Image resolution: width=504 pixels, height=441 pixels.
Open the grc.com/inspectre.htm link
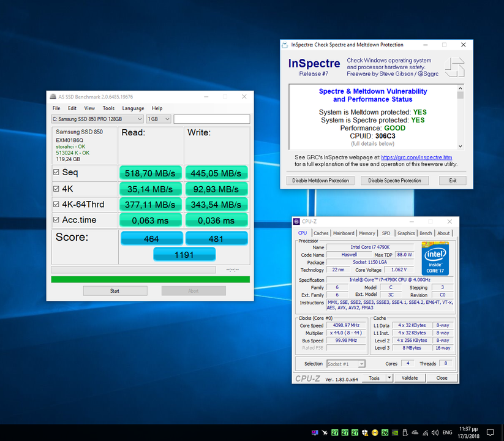pos(416,157)
